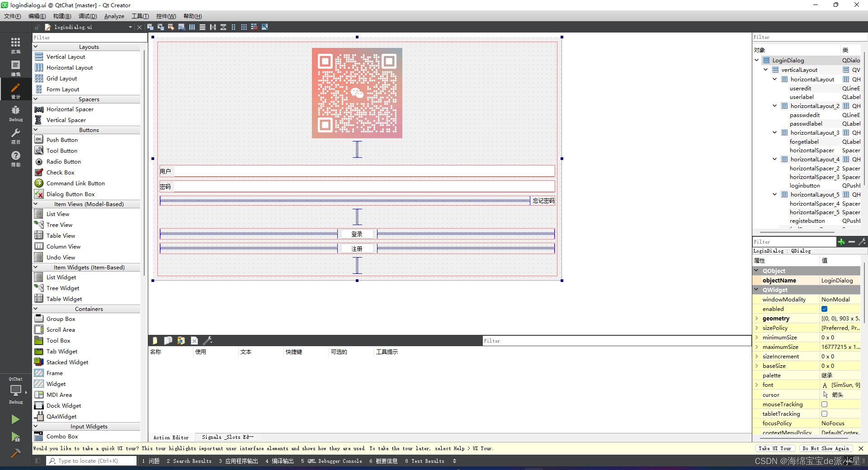Collapse the QWidget property group
The image size is (868, 470).
(x=756, y=290)
